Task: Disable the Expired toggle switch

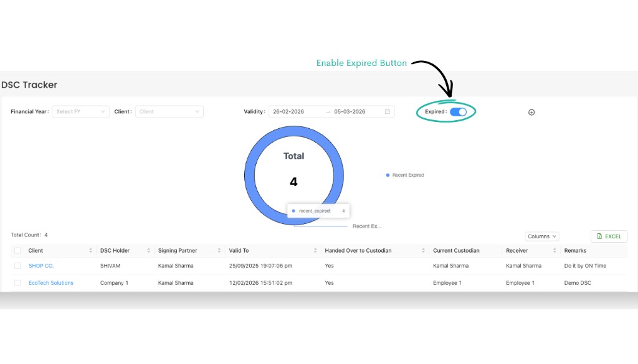Action: click(459, 111)
